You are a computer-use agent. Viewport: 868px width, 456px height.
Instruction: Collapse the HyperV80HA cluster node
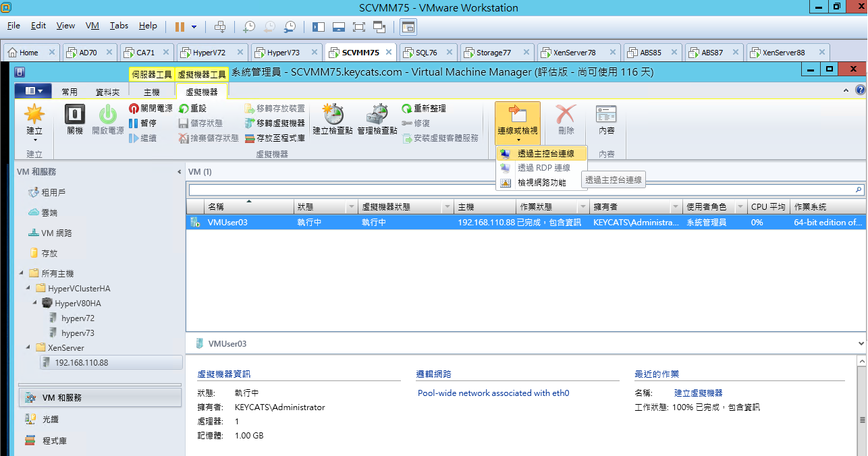pyautogui.click(x=36, y=303)
